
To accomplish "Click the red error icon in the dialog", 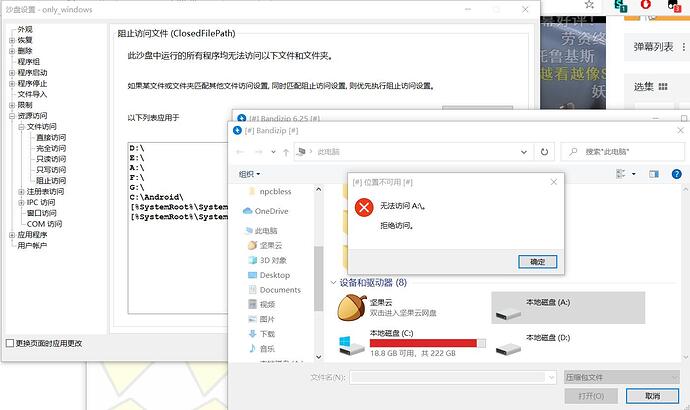I will click(x=364, y=207).
